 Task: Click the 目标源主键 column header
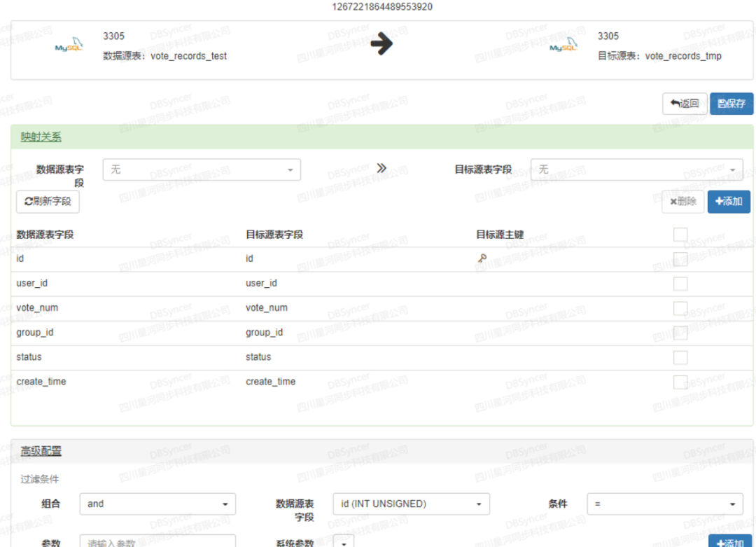pos(500,235)
